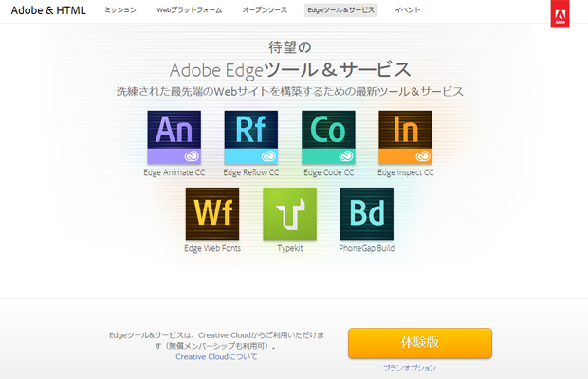Image resolution: width=588 pixels, height=379 pixels.
Task: Select the Edgeツール&サービス tab
Action: pos(340,10)
